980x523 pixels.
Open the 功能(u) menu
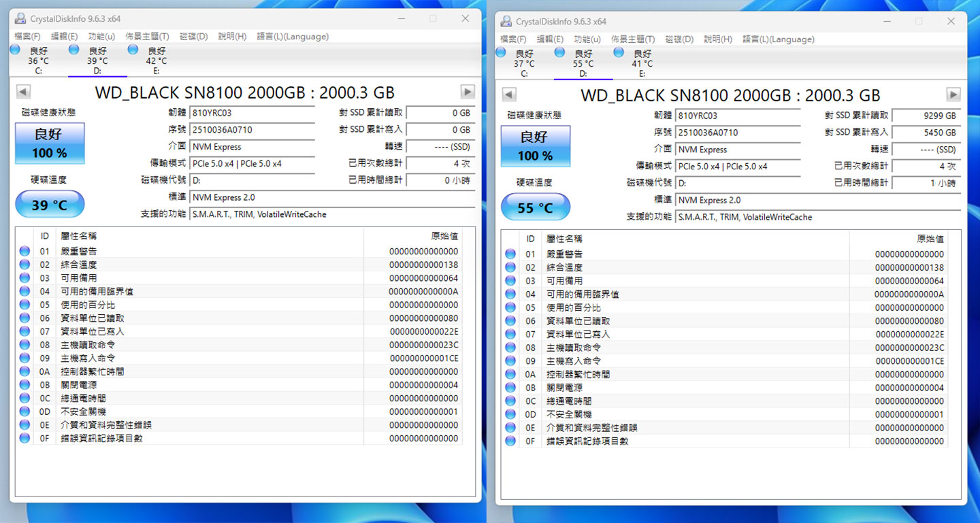coord(101,36)
